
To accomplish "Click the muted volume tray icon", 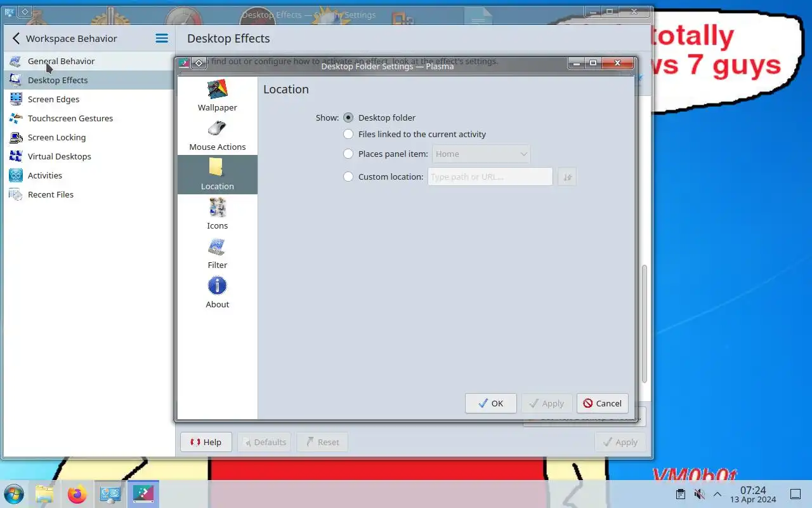I will coord(699,494).
